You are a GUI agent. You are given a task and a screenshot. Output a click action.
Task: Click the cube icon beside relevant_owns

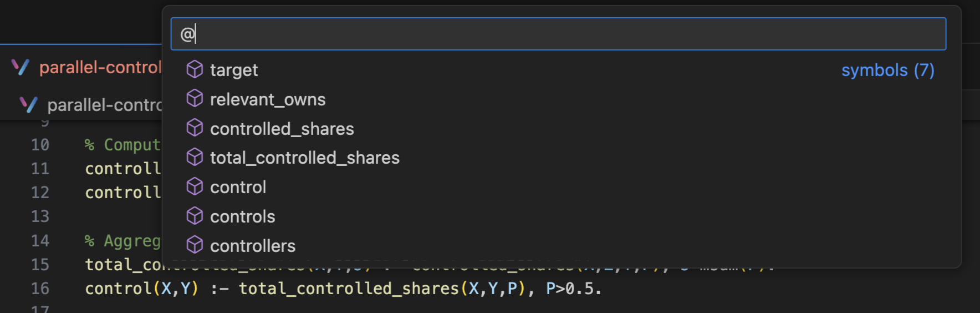(x=195, y=99)
